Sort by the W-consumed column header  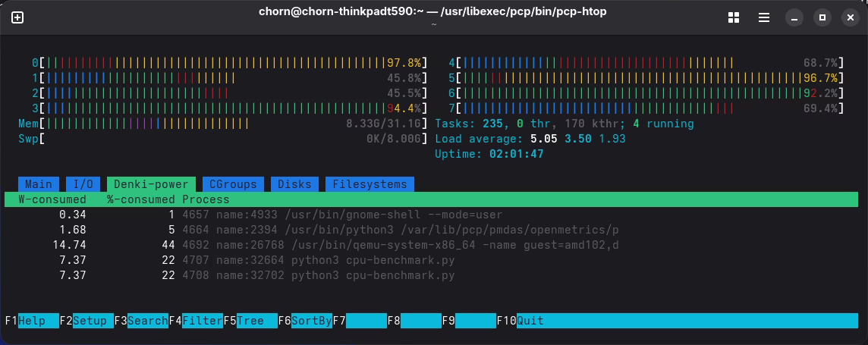coord(52,199)
